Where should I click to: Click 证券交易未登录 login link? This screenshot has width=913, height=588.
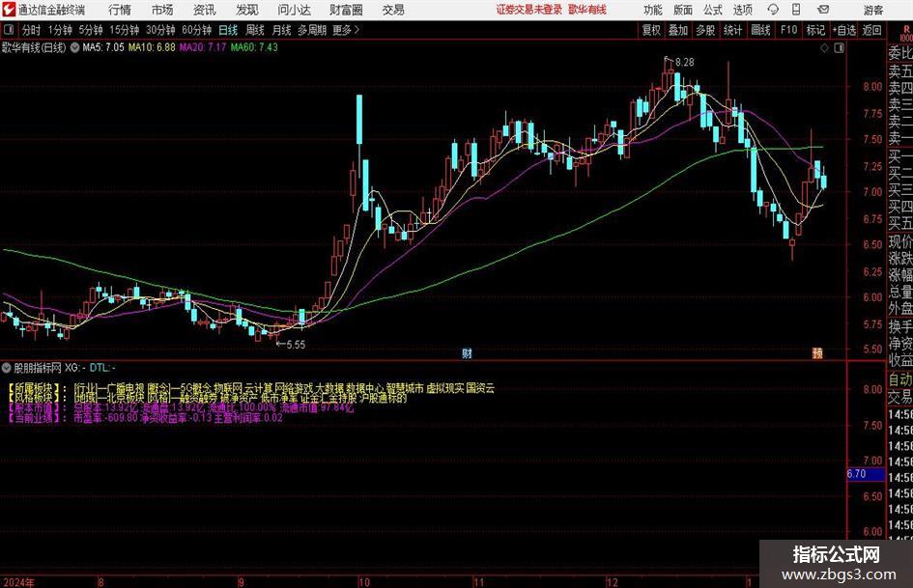pos(528,10)
